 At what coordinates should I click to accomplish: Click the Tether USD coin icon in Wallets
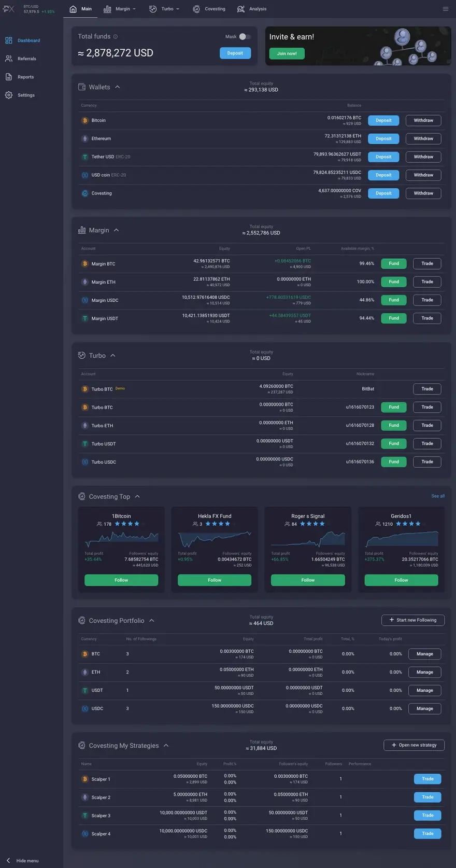(85, 157)
